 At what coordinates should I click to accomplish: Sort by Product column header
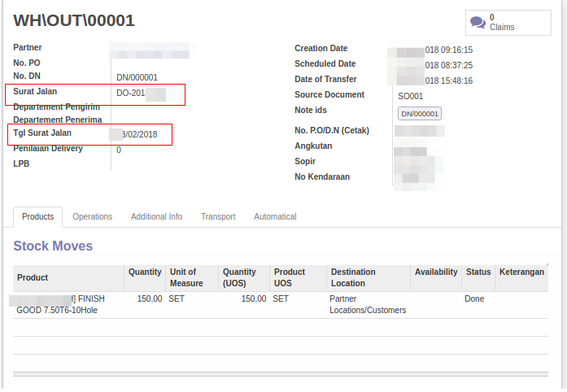(33, 277)
